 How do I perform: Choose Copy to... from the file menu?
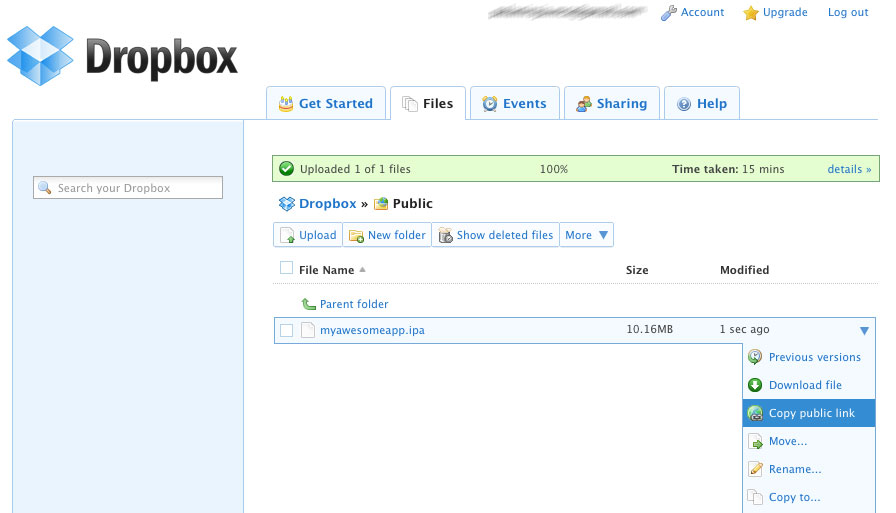[809, 497]
